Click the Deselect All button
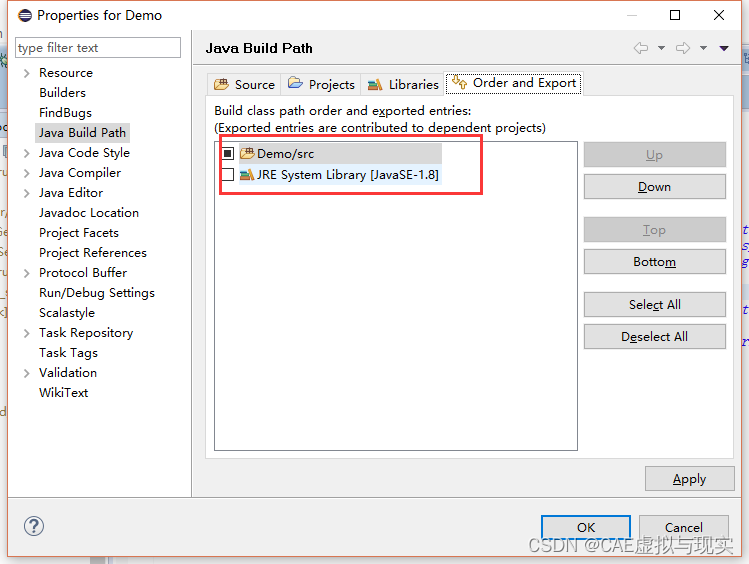 pyautogui.click(x=654, y=337)
